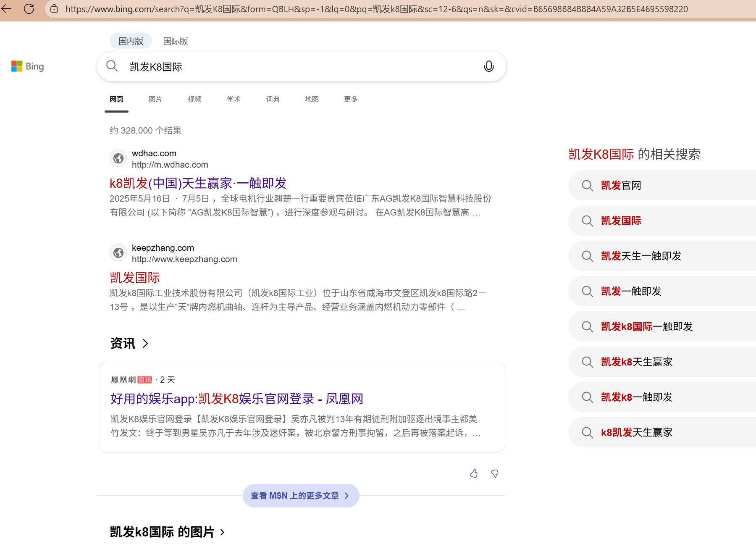Image resolution: width=756 pixels, height=544 pixels.
Task: Start voice search with microphone icon
Action: tap(489, 66)
